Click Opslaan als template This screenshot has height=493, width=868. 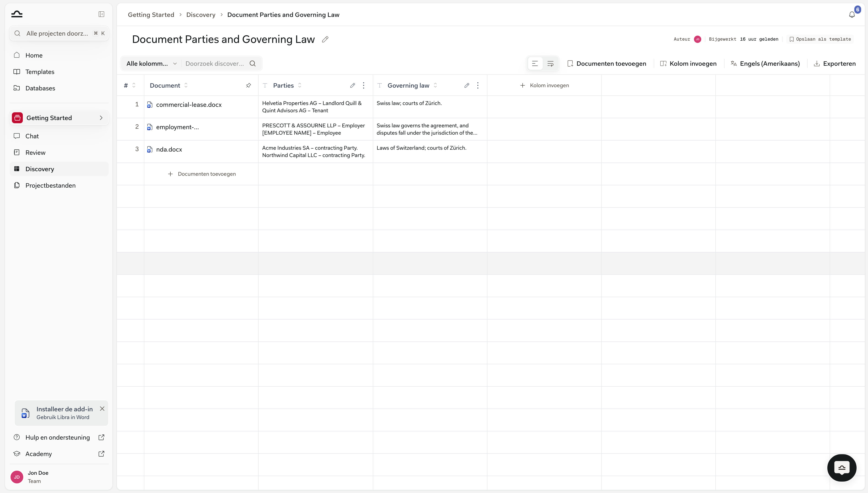(x=820, y=39)
